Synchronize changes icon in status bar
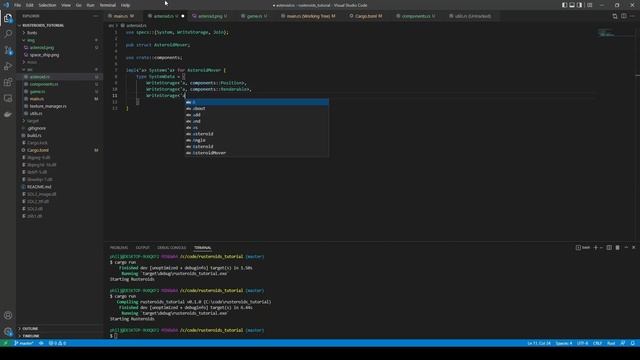Viewport: 640px width, 360px height. [41, 343]
